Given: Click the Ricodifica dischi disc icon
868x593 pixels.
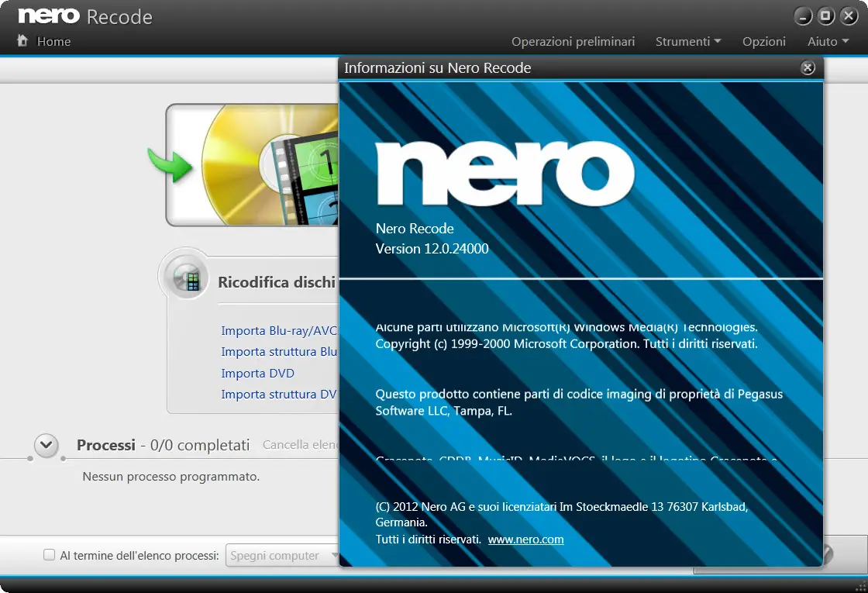Looking at the screenshot, I should coord(187,277).
